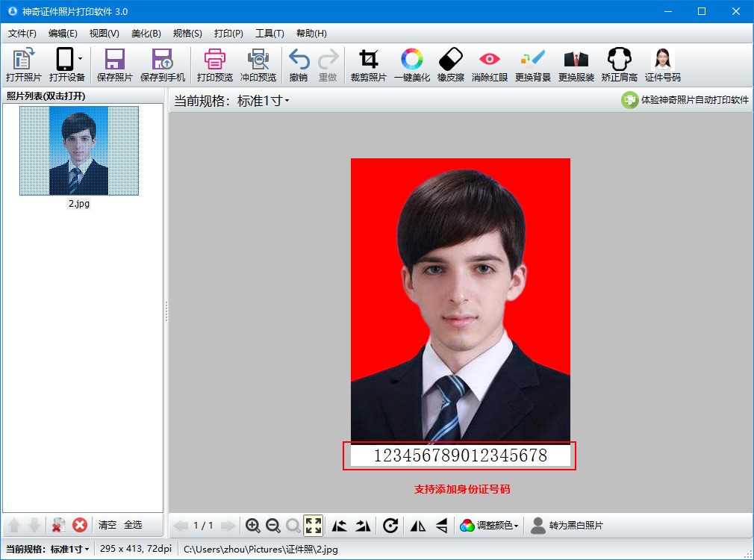This screenshot has height=560, width=754.
Task: Click One-Click Beautify (一键美化) color wheel
Action: tap(411, 65)
